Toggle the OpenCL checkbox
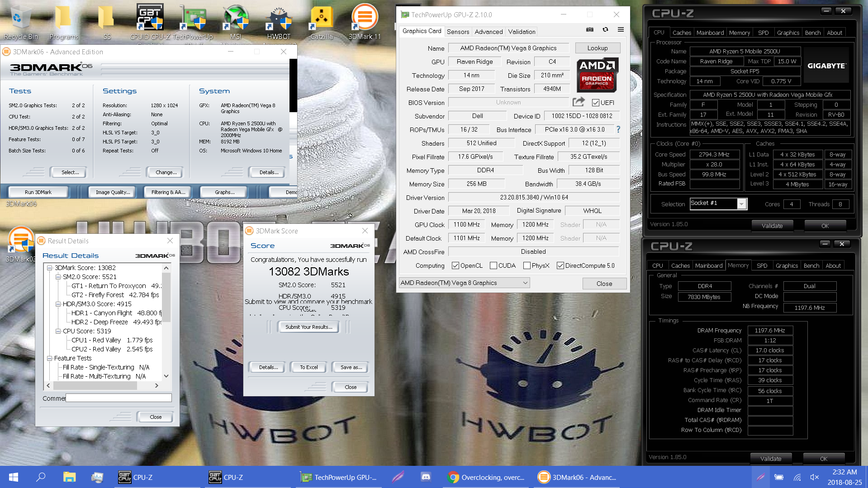The image size is (868, 488). click(455, 265)
